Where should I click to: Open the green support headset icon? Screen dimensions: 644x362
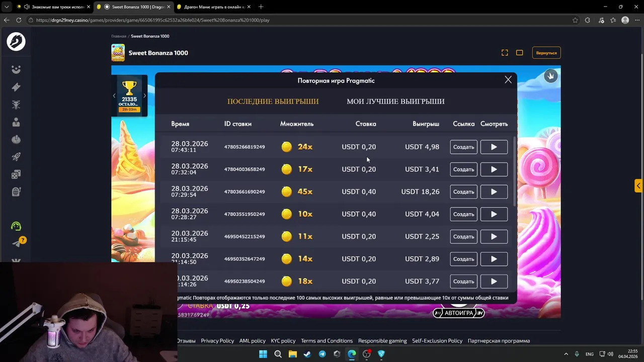pos(16,226)
